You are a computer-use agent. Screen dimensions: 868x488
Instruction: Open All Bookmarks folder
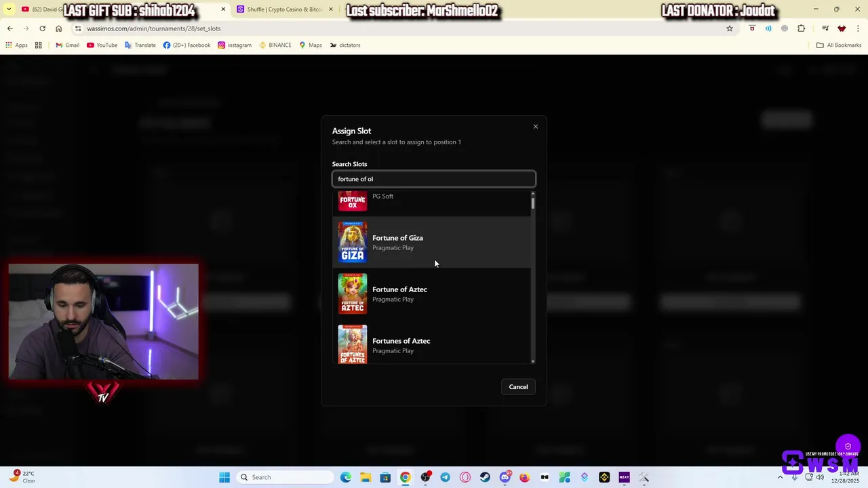pyautogui.click(x=838, y=45)
